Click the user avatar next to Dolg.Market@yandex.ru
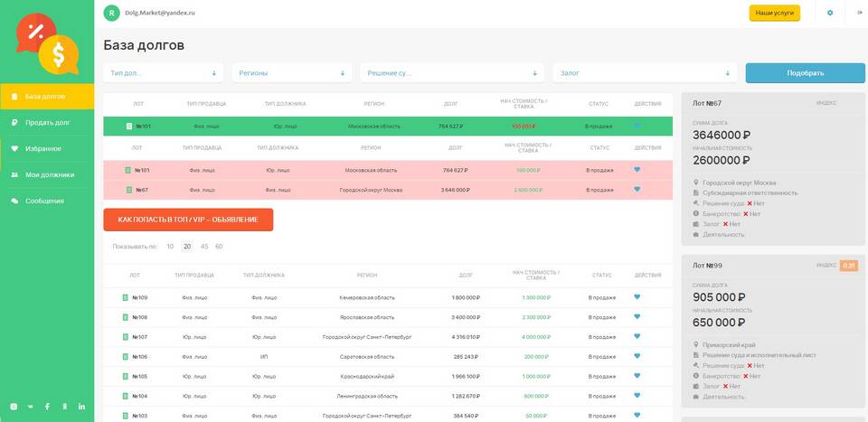This screenshot has height=422, width=868. point(111,13)
